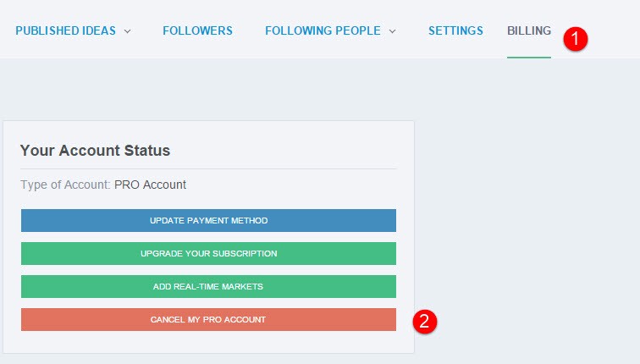The image size is (640, 364).
Task: Choose Upgrade Your Subscription
Action: [208, 253]
